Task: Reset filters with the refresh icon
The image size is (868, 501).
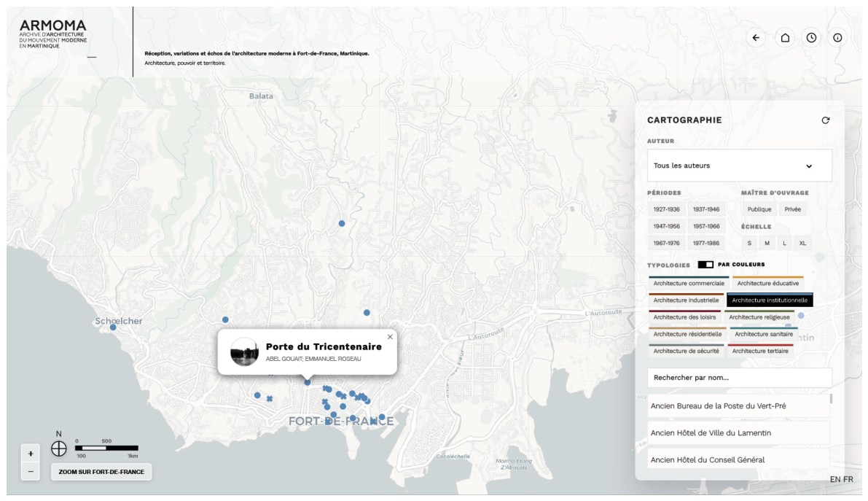Action: [826, 120]
